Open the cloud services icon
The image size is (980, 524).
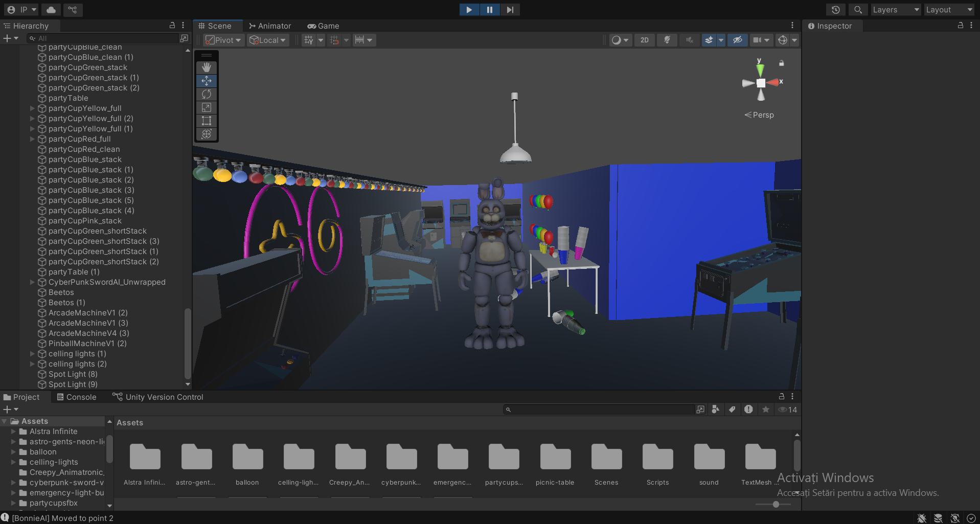tap(51, 10)
